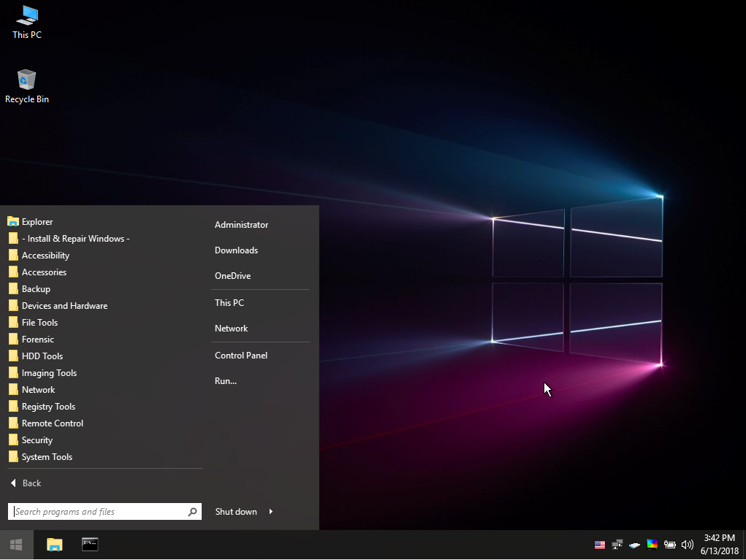Click the magnifier icon in search box

click(192, 512)
